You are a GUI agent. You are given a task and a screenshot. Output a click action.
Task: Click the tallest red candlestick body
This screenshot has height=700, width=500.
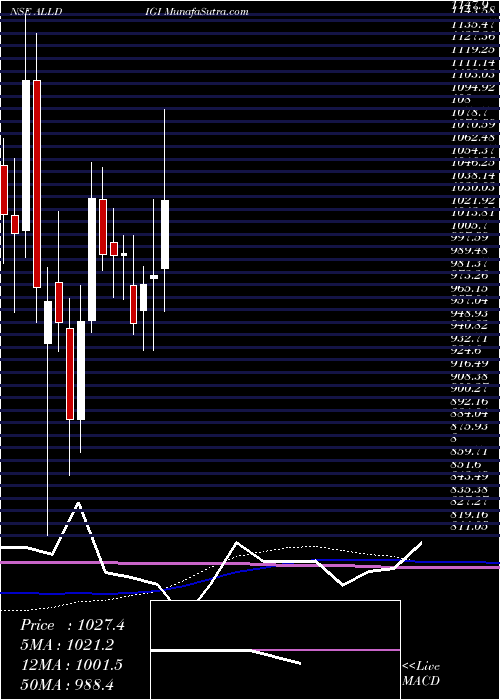(x=37, y=184)
